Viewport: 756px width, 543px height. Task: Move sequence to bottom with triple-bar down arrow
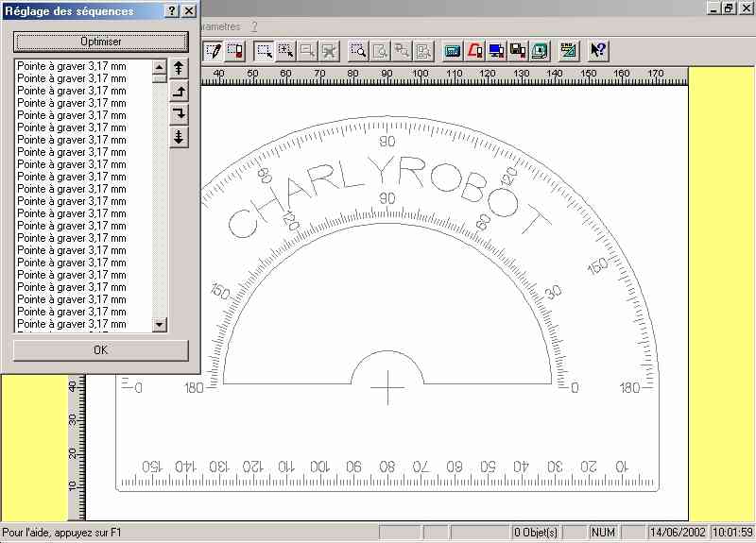[x=179, y=137]
